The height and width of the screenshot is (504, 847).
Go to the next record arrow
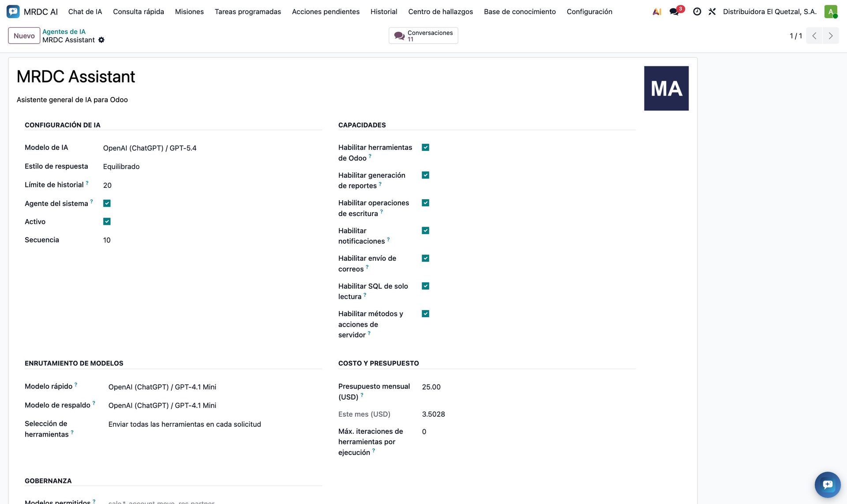(831, 36)
